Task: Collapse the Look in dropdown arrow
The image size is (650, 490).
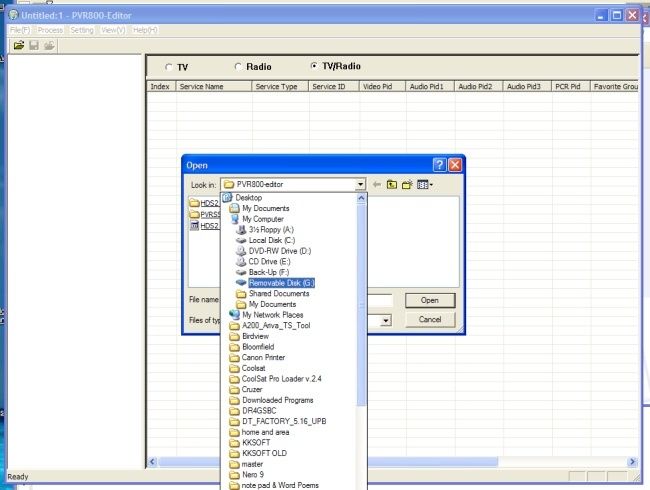Action: click(361, 184)
